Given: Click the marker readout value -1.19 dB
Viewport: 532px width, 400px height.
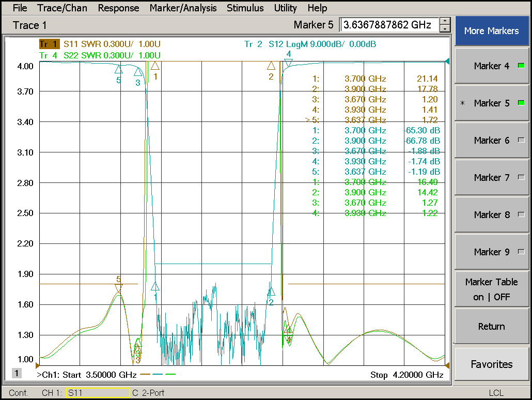Looking at the screenshot, I should point(424,172).
